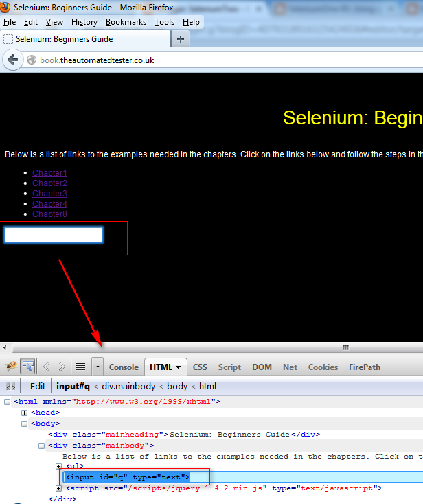Switch to the FirePath tab
Screen dimensions: 423x504
(x=365, y=367)
